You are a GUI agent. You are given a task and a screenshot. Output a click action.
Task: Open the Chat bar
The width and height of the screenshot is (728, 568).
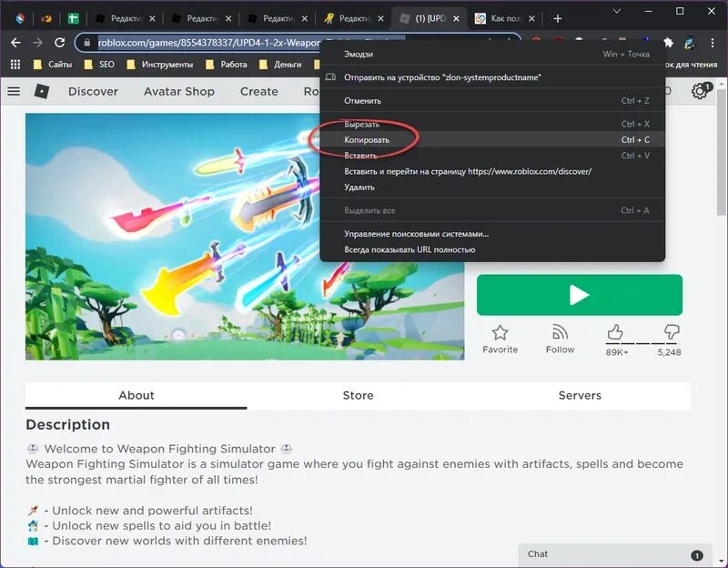coord(615,554)
